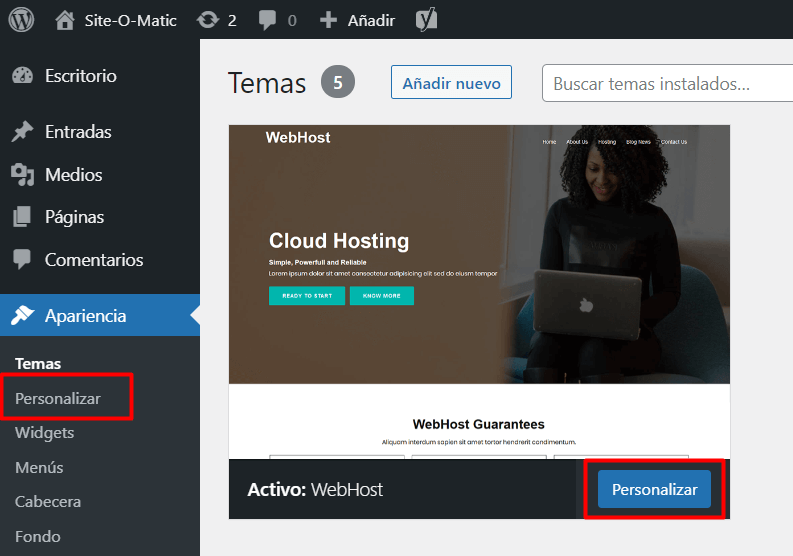793x556 pixels.
Task: Open Fondo submenu item
Action: (38, 536)
